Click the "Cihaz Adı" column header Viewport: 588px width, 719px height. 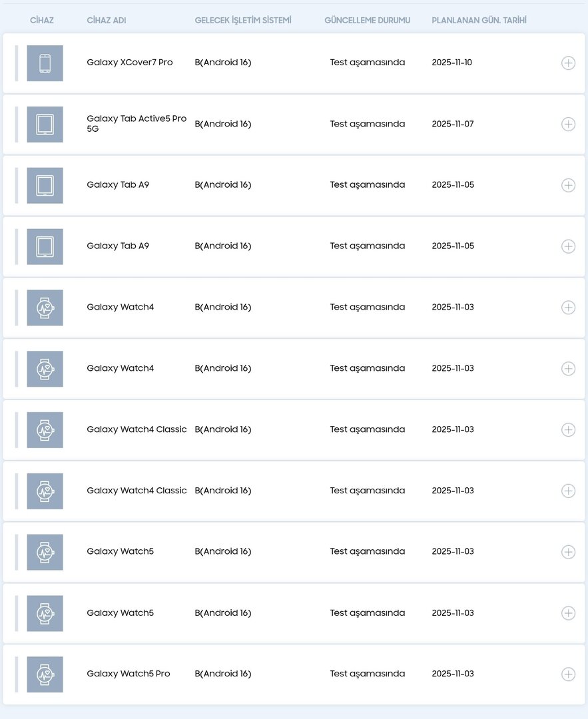tap(106, 21)
